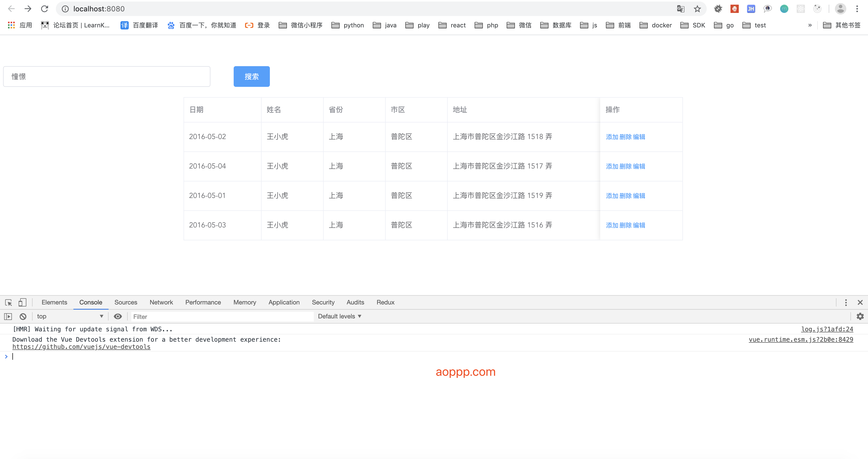868x459 pixels.
Task: Switch to the Performance tab
Action: (203, 302)
